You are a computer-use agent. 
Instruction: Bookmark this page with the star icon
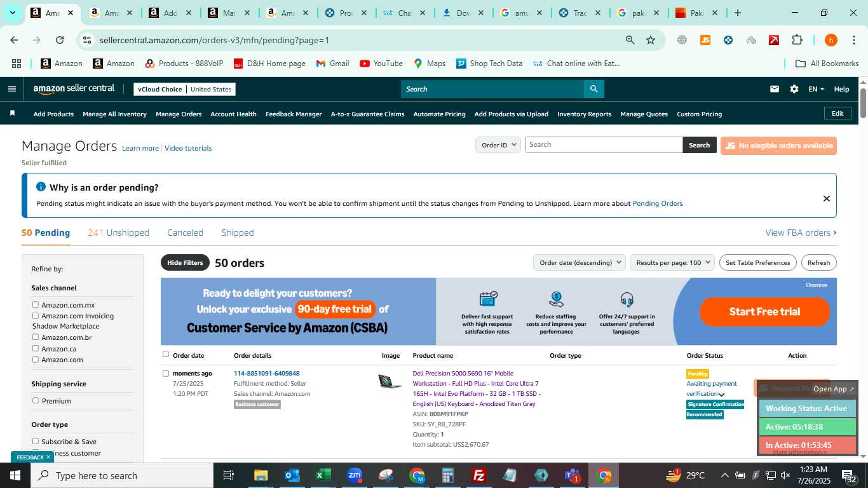click(x=651, y=40)
